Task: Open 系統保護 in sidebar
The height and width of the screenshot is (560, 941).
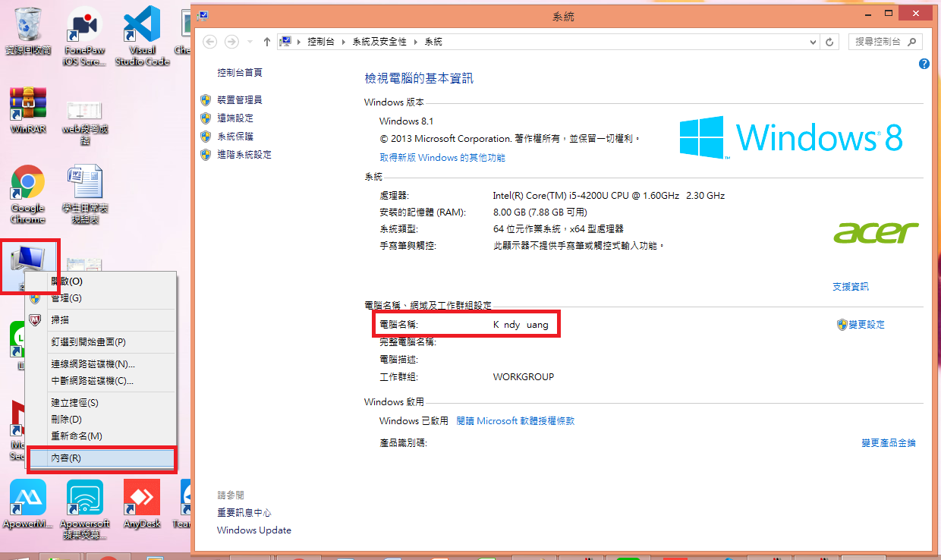Action: pyautogui.click(x=235, y=137)
